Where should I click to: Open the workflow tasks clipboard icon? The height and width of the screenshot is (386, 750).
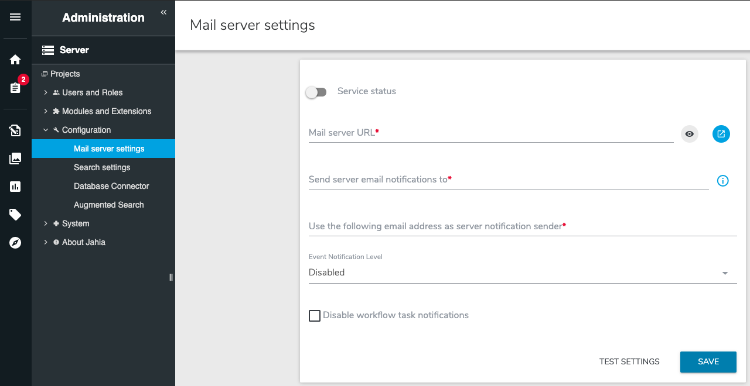tap(15, 88)
